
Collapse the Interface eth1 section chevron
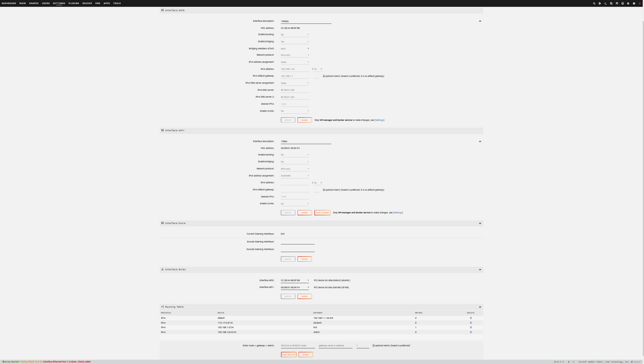point(480,141)
